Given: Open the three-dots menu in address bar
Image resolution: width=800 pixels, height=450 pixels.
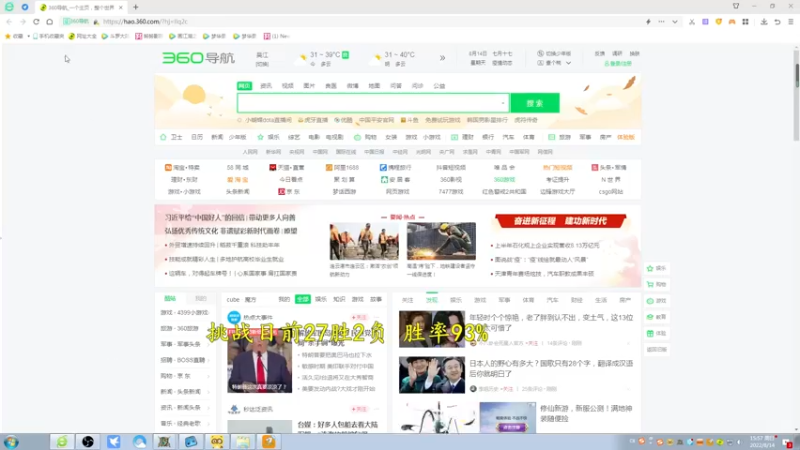Looking at the screenshot, I should pyautogui.click(x=661, y=22).
